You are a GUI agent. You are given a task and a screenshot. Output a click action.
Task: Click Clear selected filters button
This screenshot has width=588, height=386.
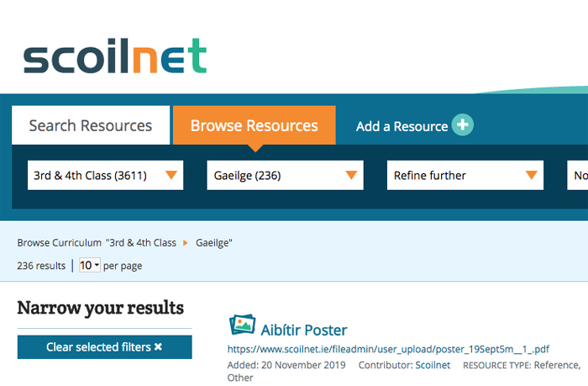pyautogui.click(x=105, y=347)
